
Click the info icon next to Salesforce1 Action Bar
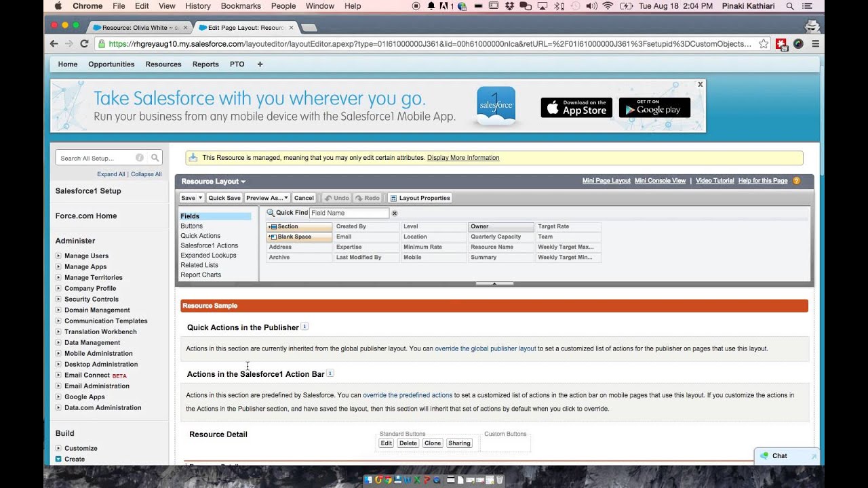[330, 373]
